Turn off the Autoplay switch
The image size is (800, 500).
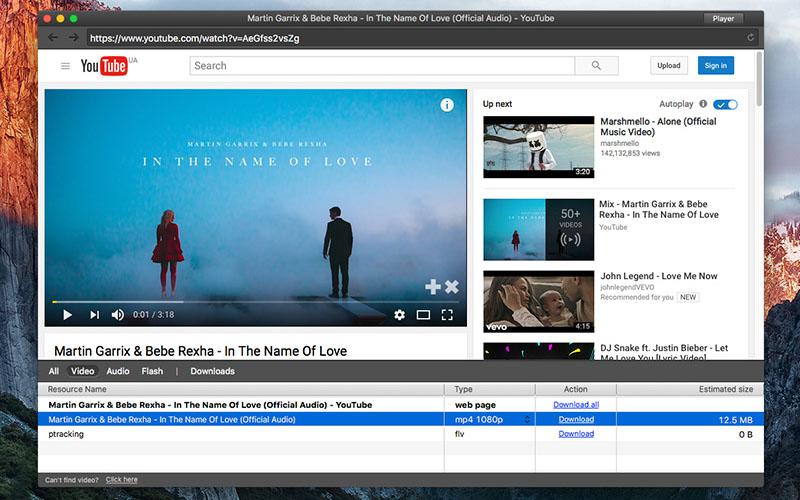tap(725, 105)
